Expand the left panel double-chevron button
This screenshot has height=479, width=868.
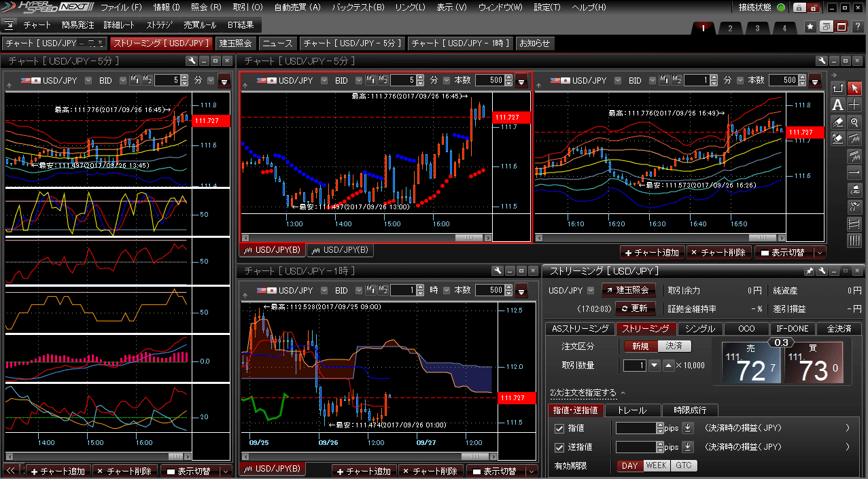click(x=11, y=470)
